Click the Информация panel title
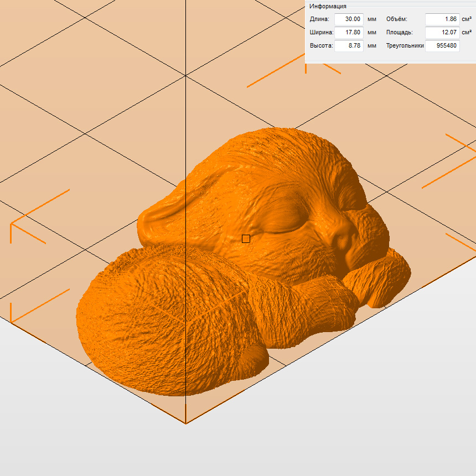 [328, 6]
